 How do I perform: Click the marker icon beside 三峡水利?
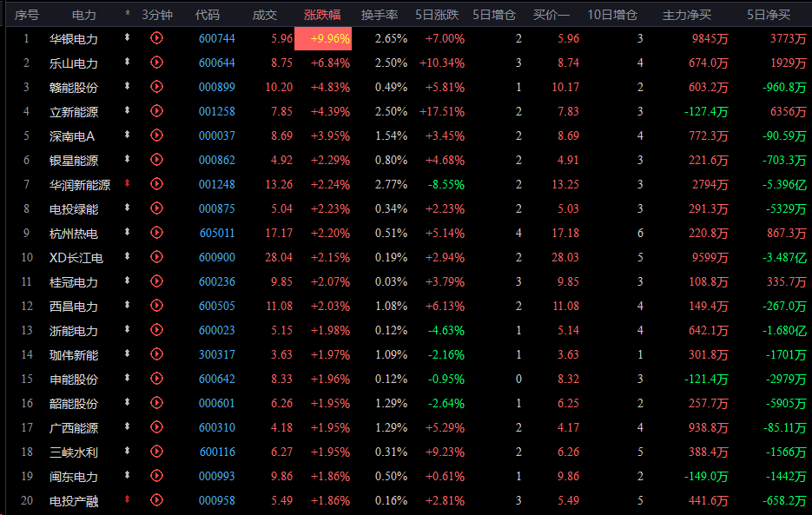[x=127, y=451]
